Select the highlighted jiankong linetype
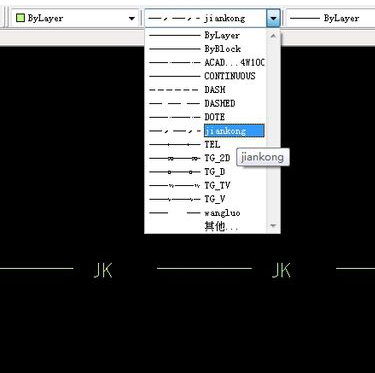This screenshot has width=375, height=373. pos(206,131)
